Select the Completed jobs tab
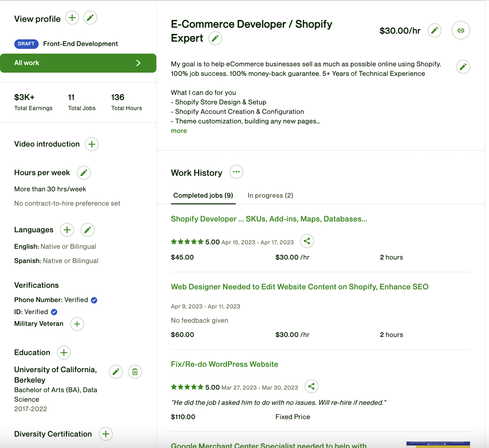The height and width of the screenshot is (448, 489). pos(203,195)
